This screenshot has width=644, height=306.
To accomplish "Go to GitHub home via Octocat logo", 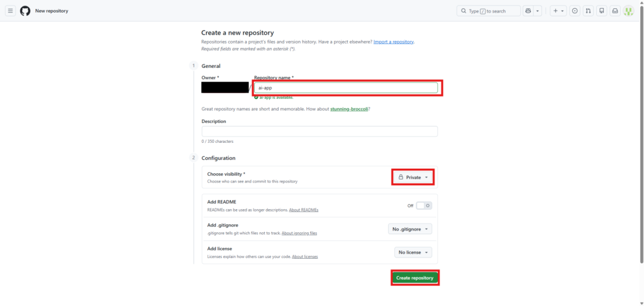I will (x=25, y=11).
